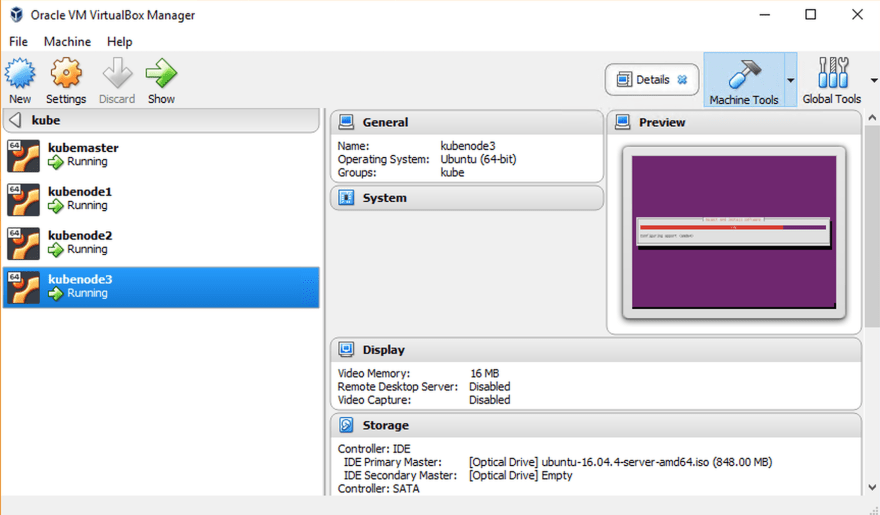Open the File menu

(x=18, y=42)
